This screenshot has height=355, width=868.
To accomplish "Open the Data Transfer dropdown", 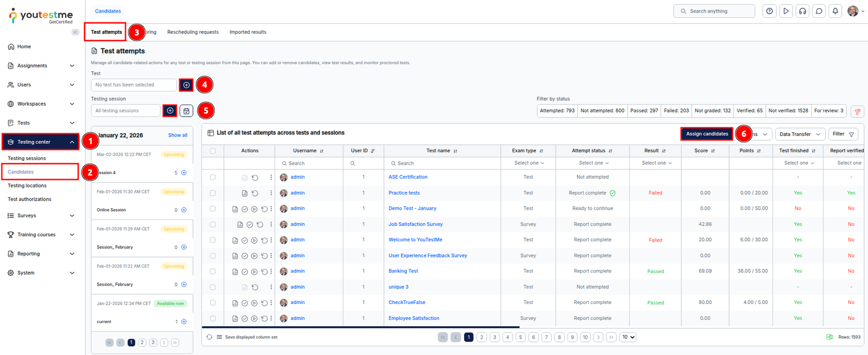I will [x=800, y=134].
